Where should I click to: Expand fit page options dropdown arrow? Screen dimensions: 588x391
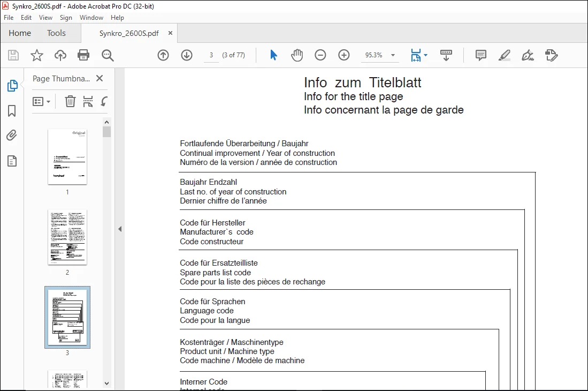[426, 55]
